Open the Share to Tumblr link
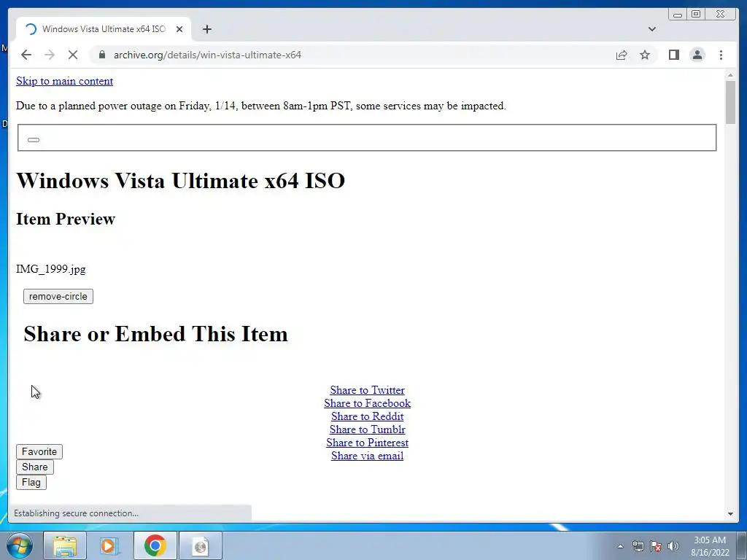The height and width of the screenshot is (560, 747). click(x=368, y=429)
